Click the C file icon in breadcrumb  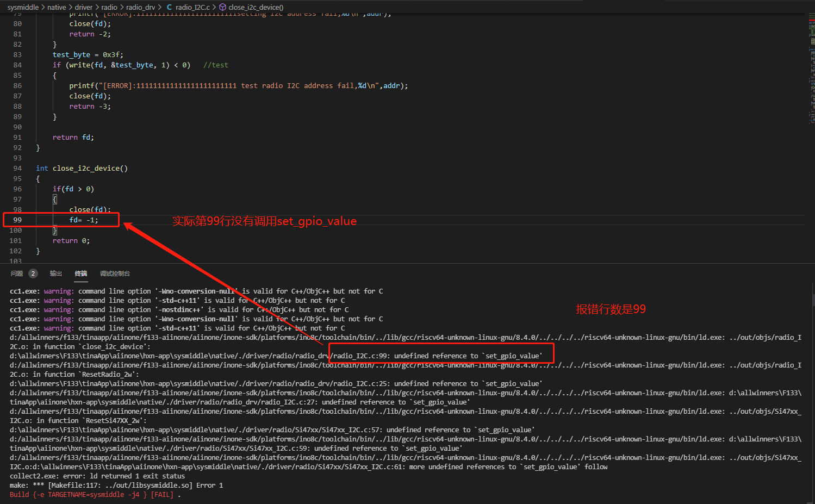(169, 7)
